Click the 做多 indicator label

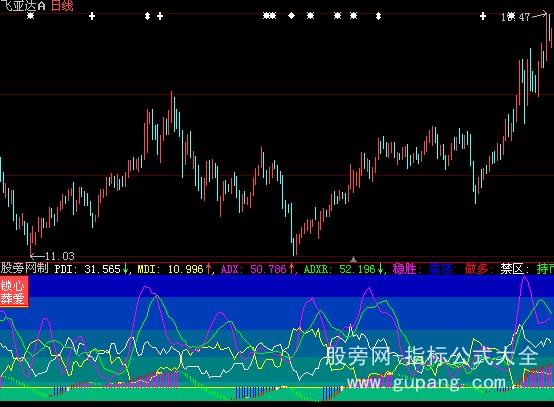click(x=476, y=269)
